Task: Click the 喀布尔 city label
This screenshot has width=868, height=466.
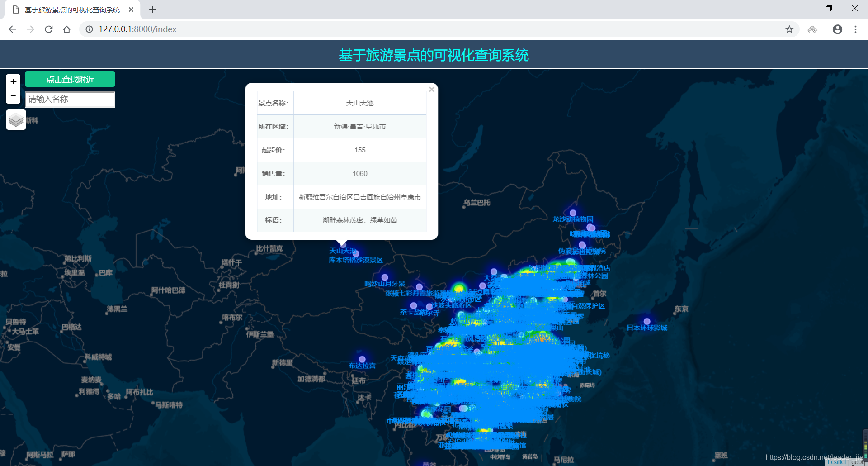Action: [232, 318]
